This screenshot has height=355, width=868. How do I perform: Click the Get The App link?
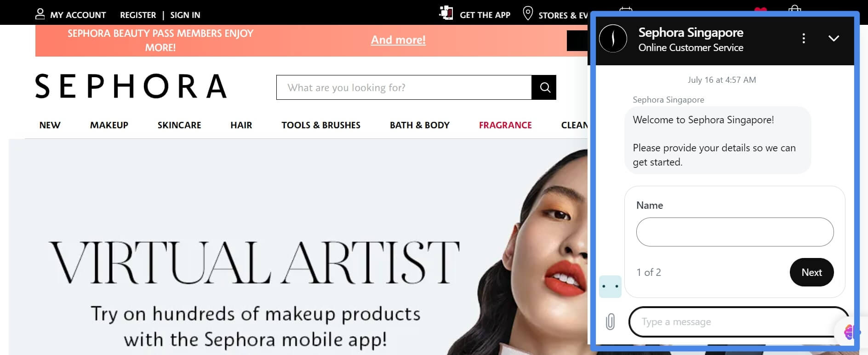(485, 15)
